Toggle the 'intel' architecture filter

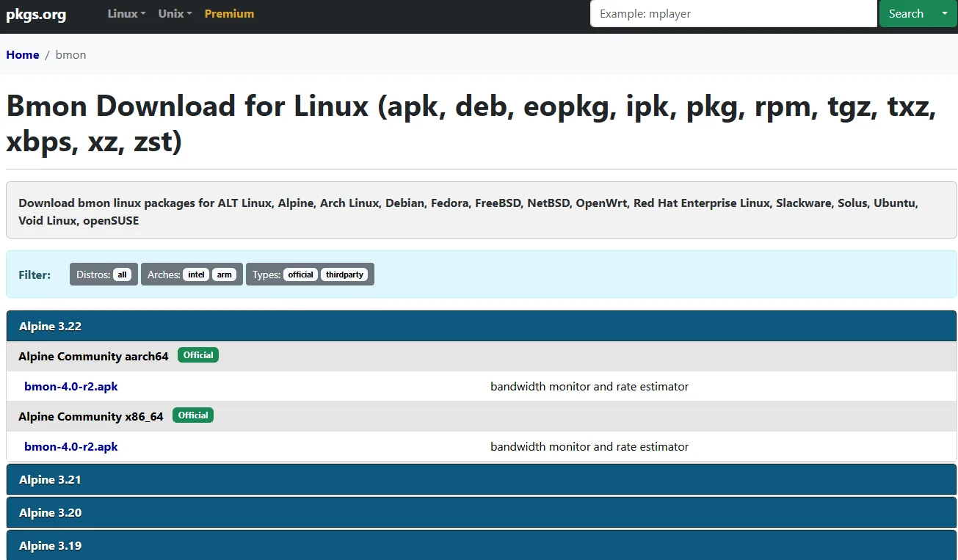coord(196,274)
